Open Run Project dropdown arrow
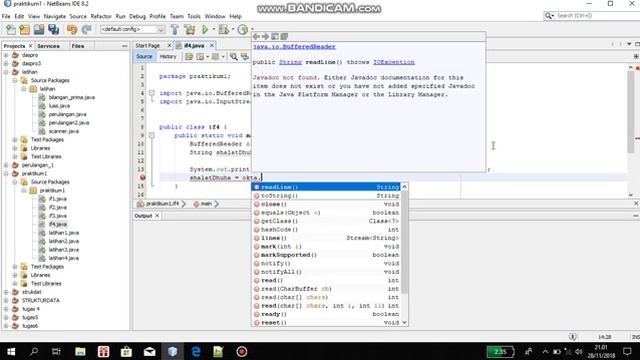640x360 pixels. click(213, 29)
